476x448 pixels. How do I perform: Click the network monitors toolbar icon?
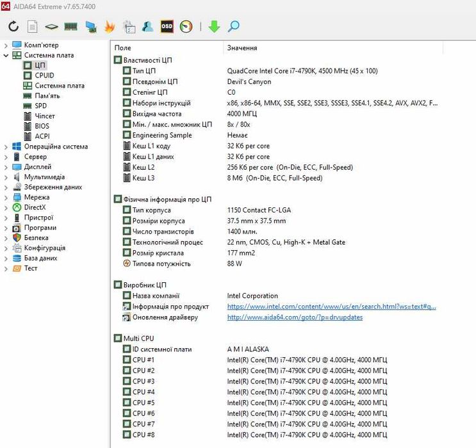point(91,27)
